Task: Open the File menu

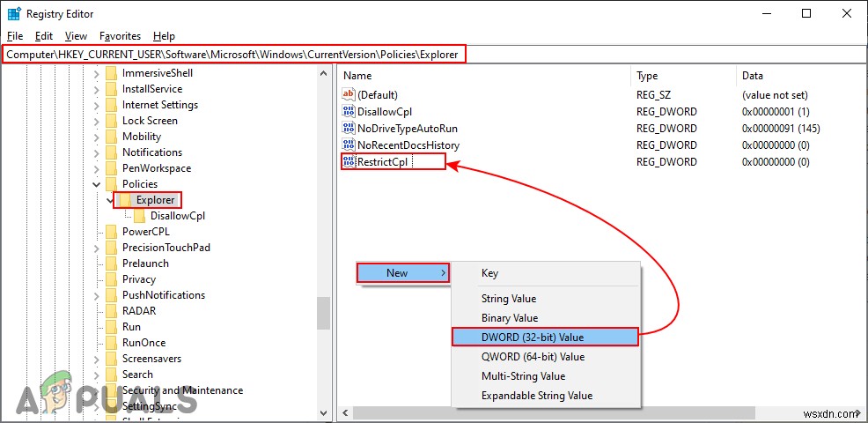Action: click(15, 36)
